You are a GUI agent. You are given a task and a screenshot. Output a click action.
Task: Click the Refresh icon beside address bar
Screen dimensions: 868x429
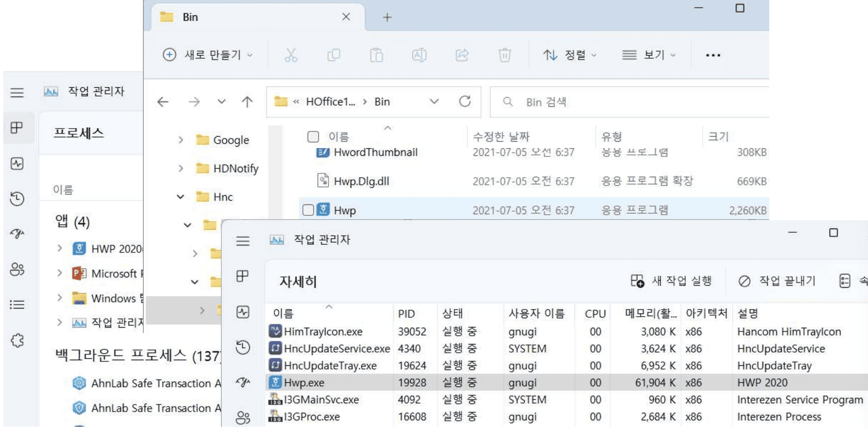tap(465, 101)
